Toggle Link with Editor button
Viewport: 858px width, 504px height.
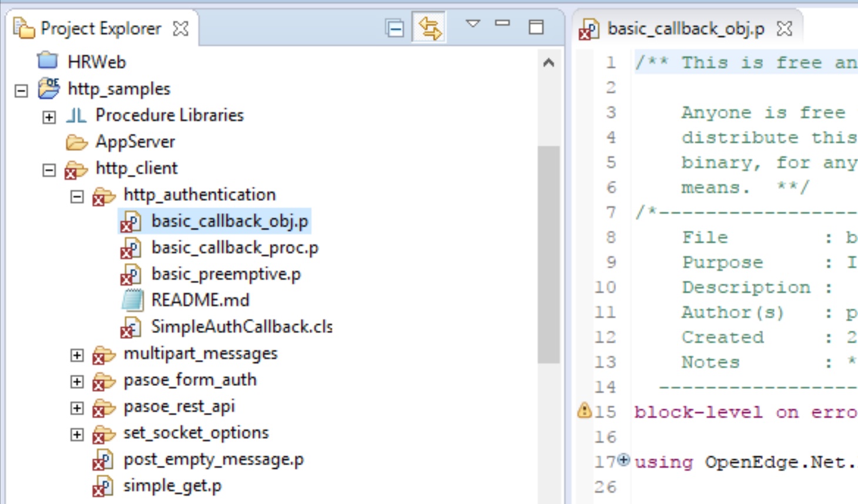click(x=430, y=28)
